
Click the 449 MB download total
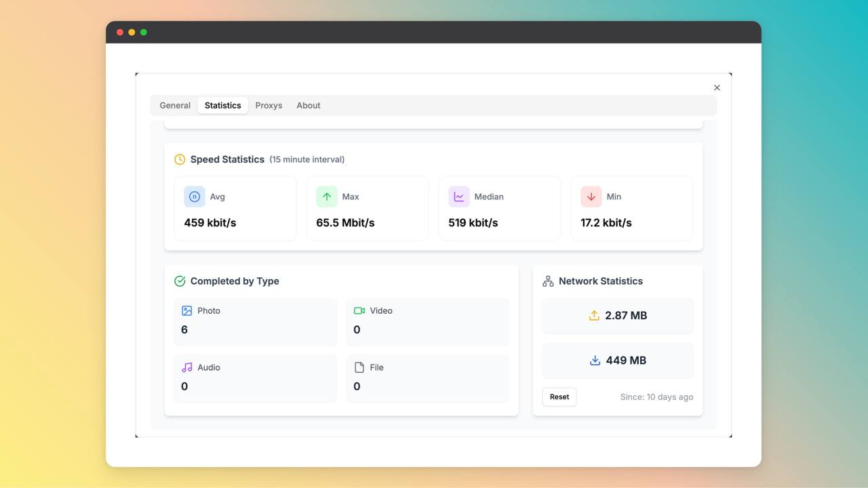(x=626, y=361)
